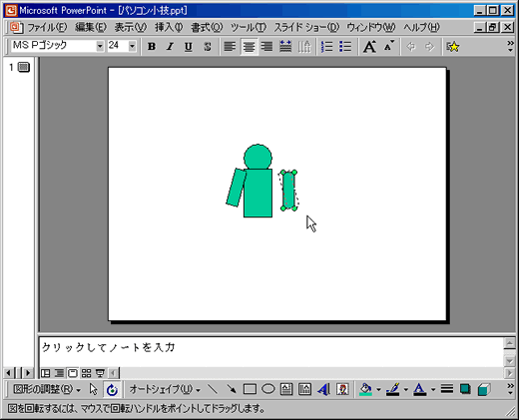Switch to Slide Sorter view icon

tap(86, 373)
